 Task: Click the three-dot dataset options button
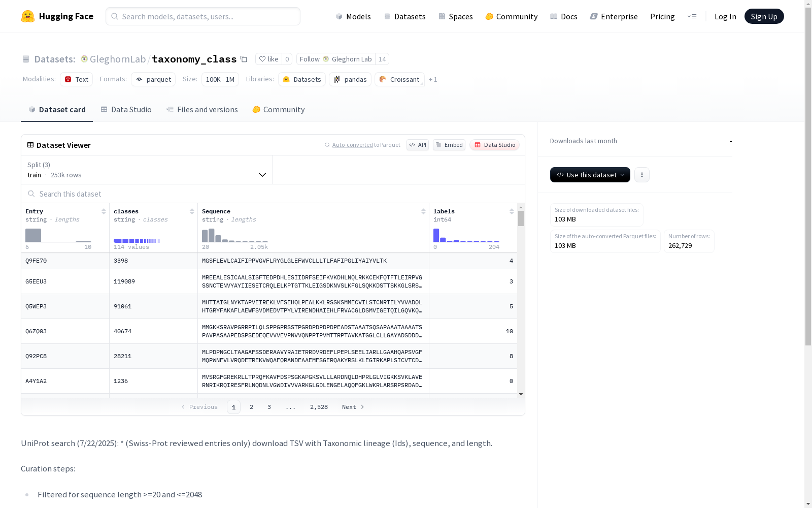tap(642, 175)
